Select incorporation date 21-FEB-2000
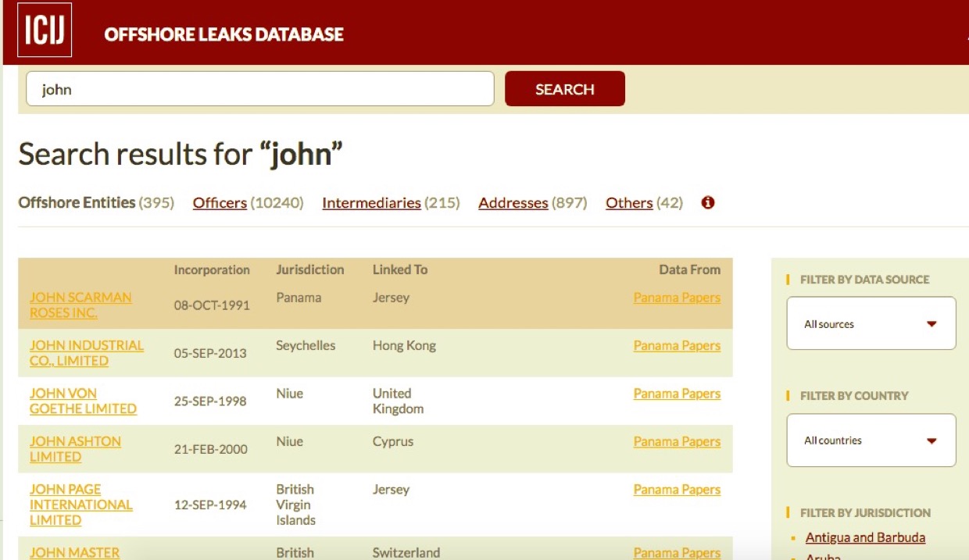The height and width of the screenshot is (560, 969). point(210,449)
